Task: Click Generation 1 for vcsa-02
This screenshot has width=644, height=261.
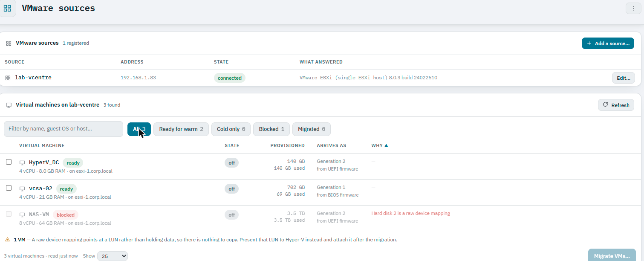Action: (x=331, y=187)
